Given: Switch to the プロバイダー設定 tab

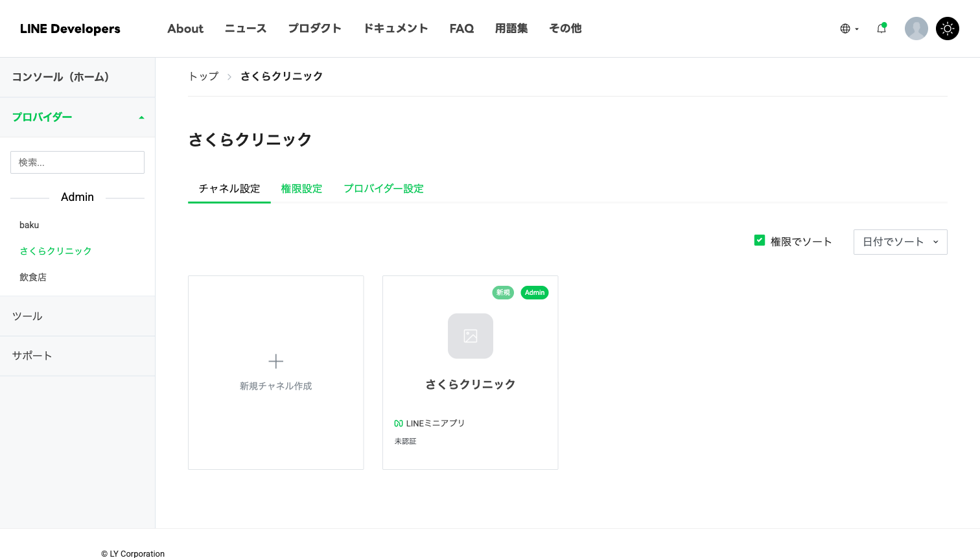Looking at the screenshot, I should click(384, 189).
